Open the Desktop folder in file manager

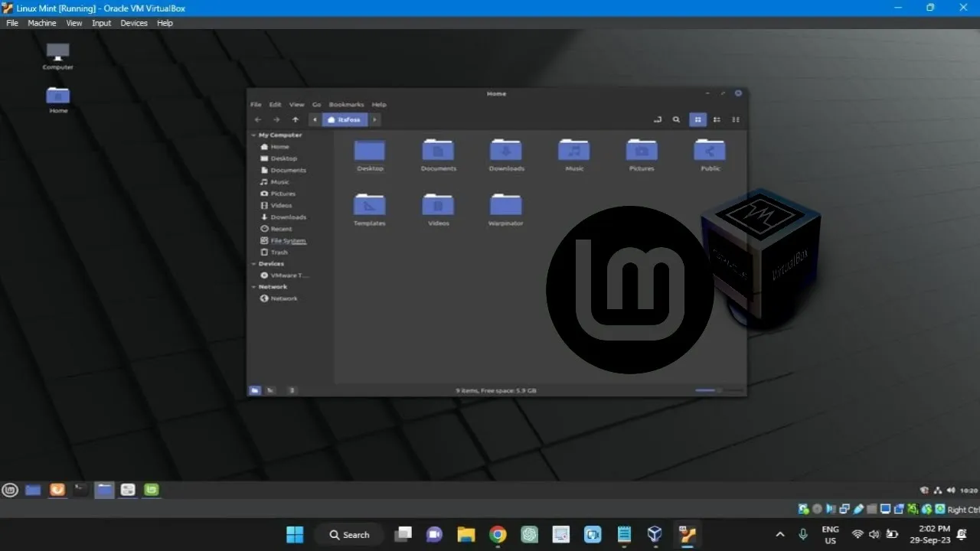tap(370, 150)
